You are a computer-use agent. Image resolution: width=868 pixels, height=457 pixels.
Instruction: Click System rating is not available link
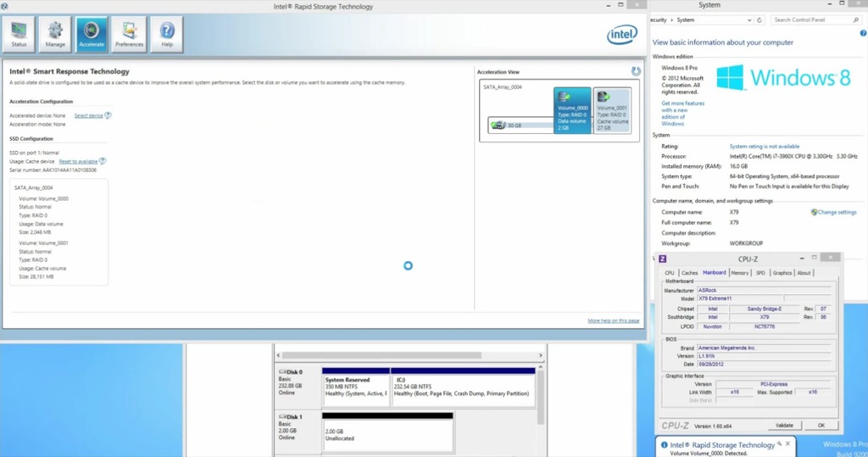click(x=764, y=147)
